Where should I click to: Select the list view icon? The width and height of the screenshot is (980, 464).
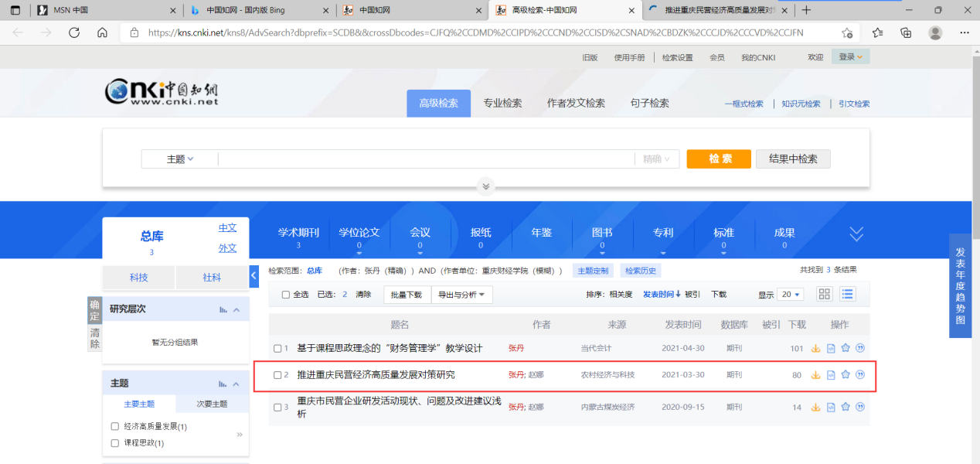tap(848, 295)
